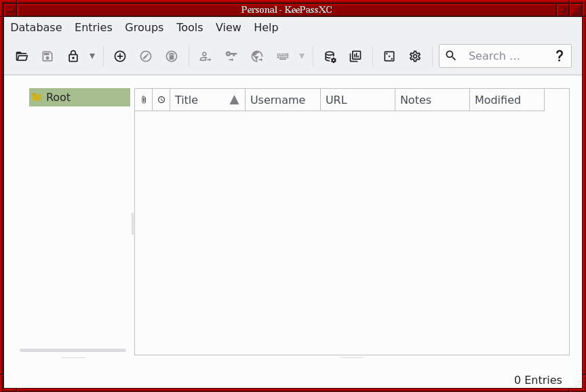Expand the Auto-Type dropdown arrow
The height and width of the screenshot is (392, 586).
point(302,56)
